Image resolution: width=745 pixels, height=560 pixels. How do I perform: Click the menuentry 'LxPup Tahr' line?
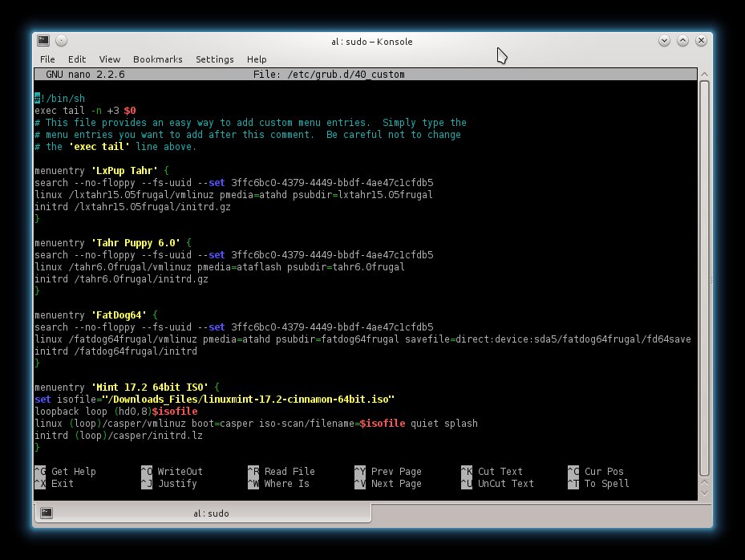point(102,171)
